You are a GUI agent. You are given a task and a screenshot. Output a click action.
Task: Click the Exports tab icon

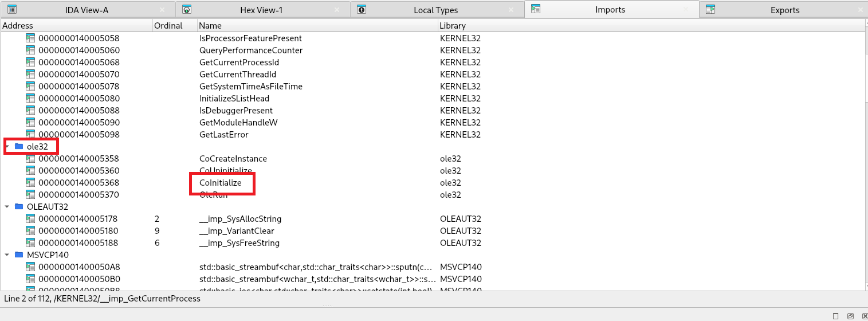click(x=710, y=9)
